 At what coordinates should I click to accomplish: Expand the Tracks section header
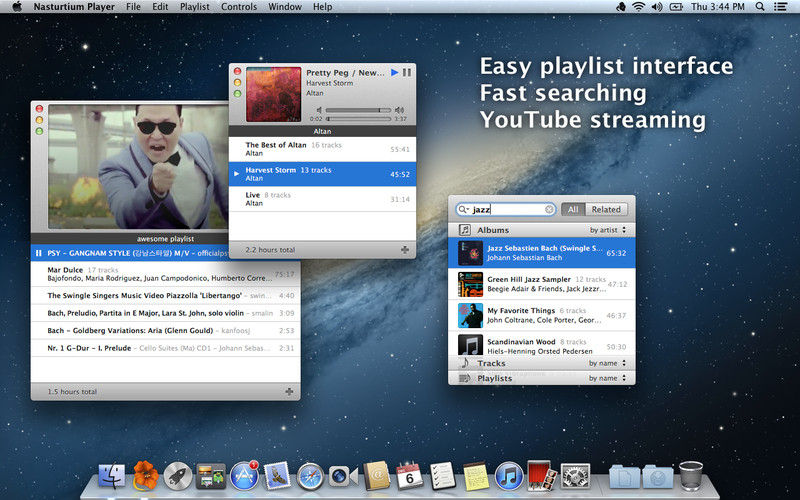(542, 363)
